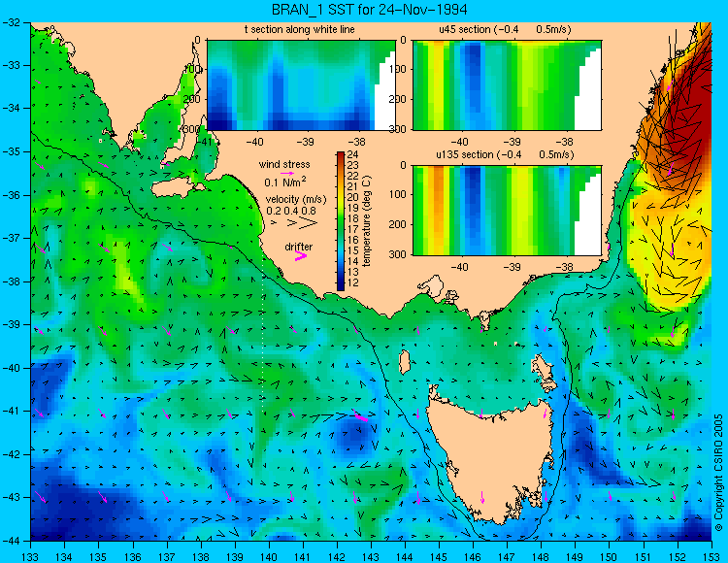The image size is (728, 563).
Task: Click the green middle of the temperature colorbar
Action: pyautogui.click(x=341, y=221)
